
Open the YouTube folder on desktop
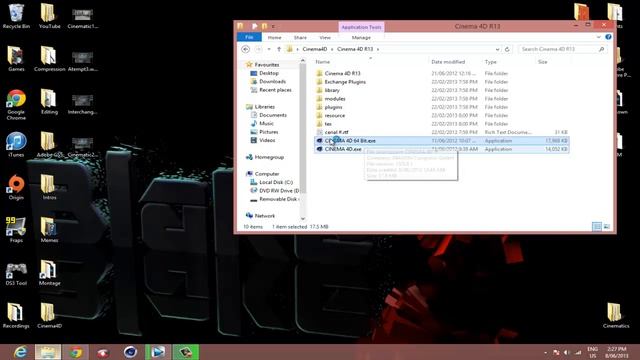tap(49, 16)
